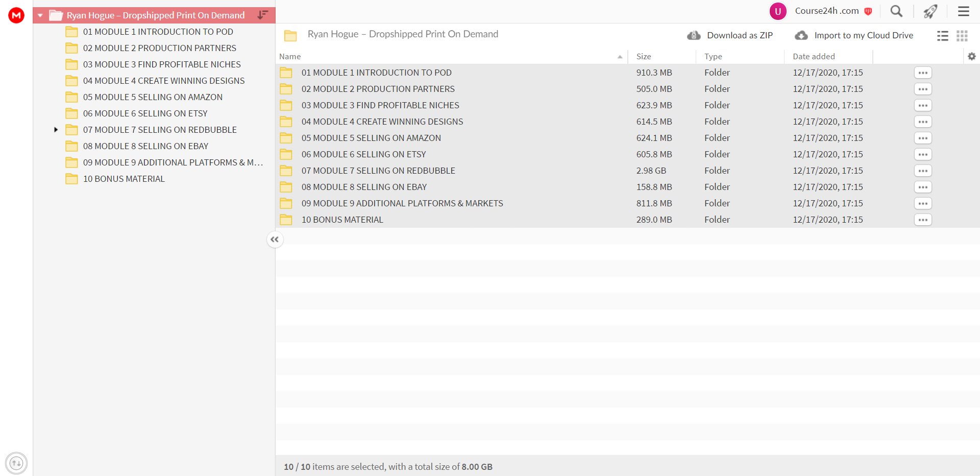The height and width of the screenshot is (476, 980).
Task: Click the MEGA logo icon
Action: tap(16, 15)
